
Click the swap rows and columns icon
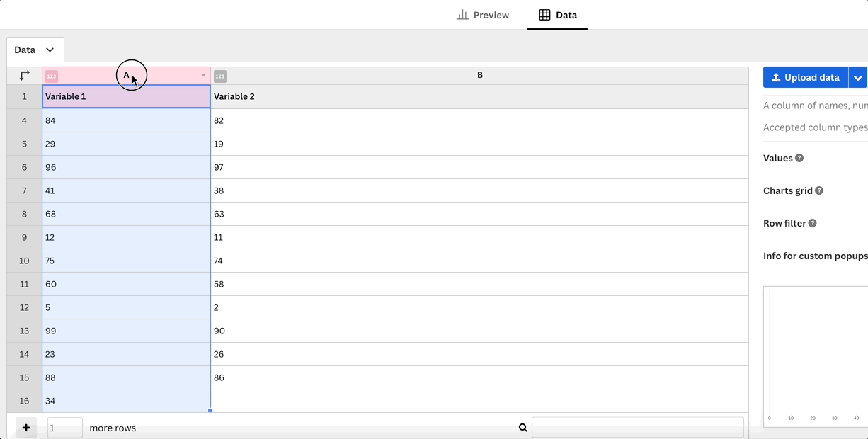[25, 75]
